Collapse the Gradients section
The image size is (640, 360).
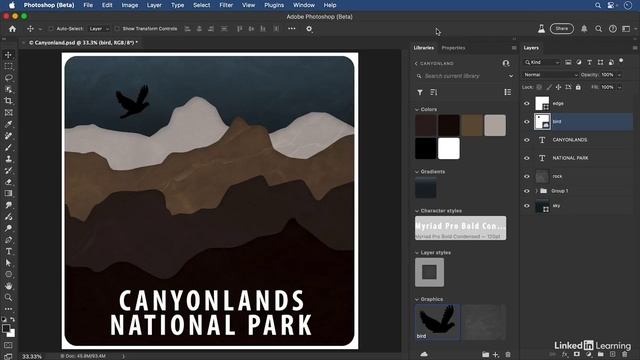[417, 171]
